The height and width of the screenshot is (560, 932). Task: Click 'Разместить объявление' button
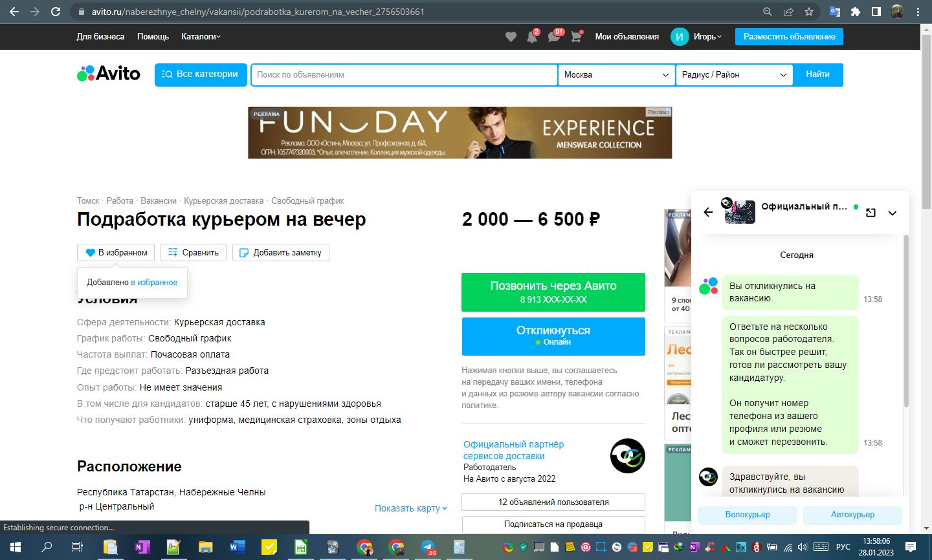click(x=789, y=37)
